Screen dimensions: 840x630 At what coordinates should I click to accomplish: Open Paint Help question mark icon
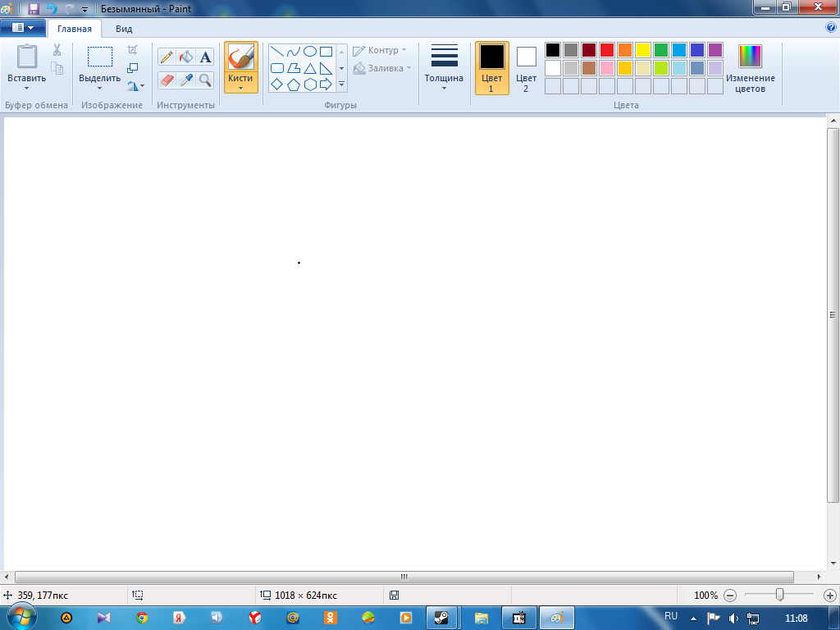coord(831,28)
